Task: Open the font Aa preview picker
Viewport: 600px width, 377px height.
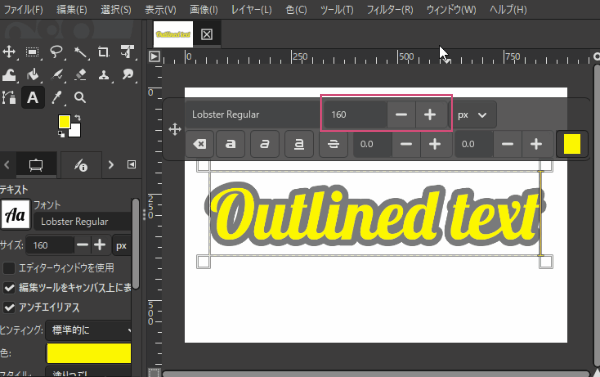Action: tap(16, 215)
